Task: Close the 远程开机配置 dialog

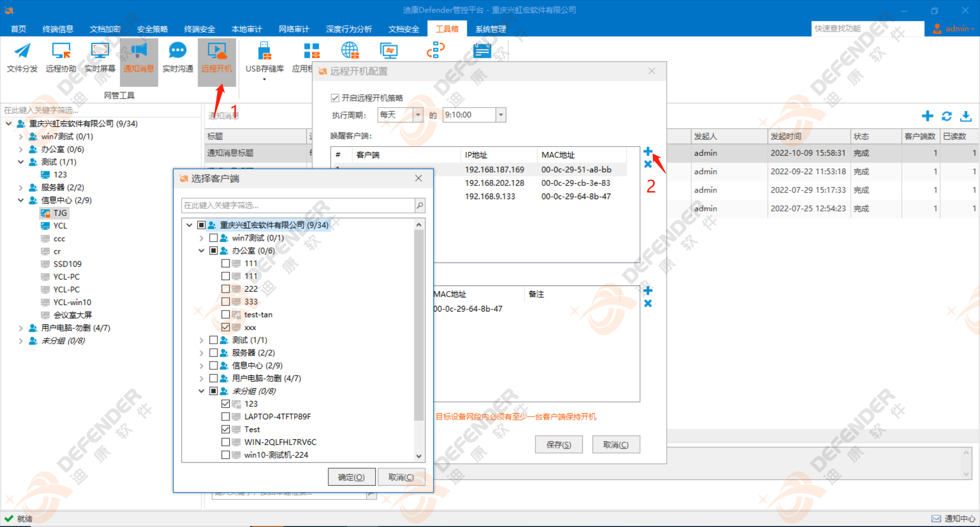Action: tap(652, 71)
